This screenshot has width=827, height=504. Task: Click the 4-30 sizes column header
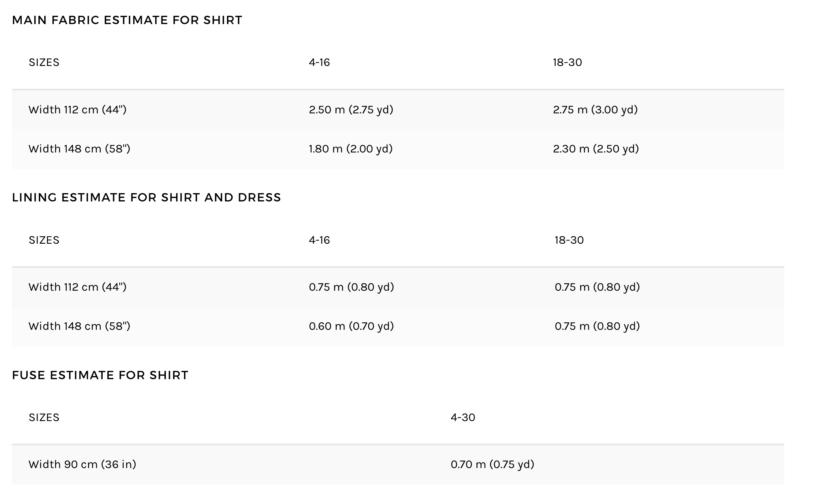[463, 417]
